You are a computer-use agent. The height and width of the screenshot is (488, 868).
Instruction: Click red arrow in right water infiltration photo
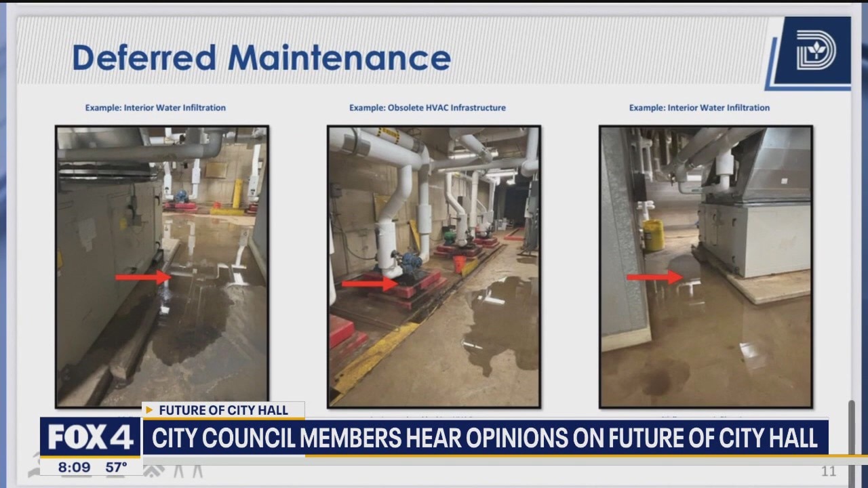coord(654,277)
